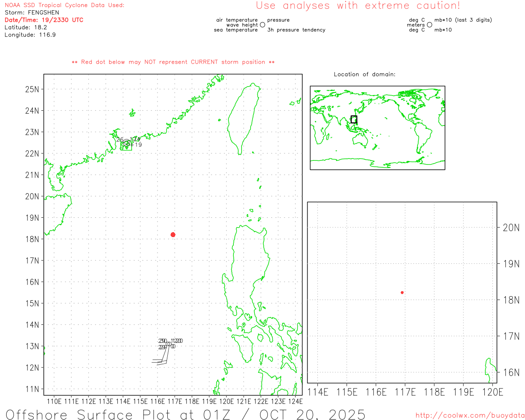Image resolution: width=525 pixels, height=420 pixels.
Task: Click the right legend units circle
Action: pos(429,25)
